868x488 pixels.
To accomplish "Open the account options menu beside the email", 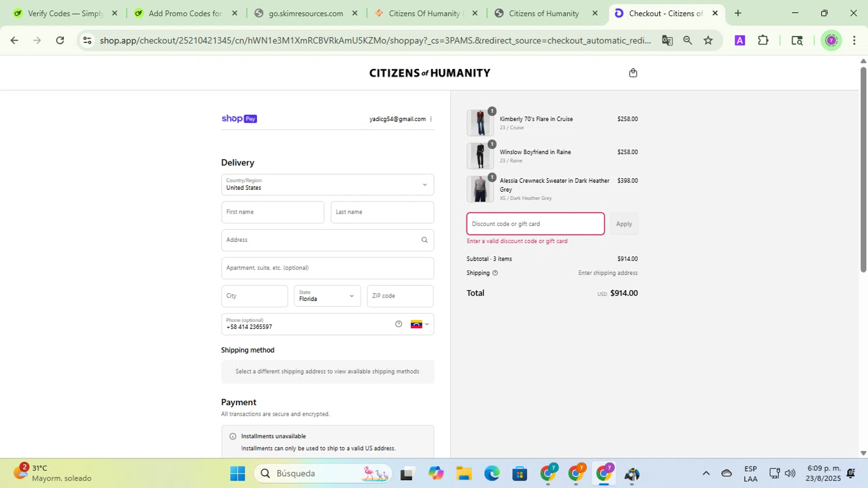I will click(x=431, y=119).
